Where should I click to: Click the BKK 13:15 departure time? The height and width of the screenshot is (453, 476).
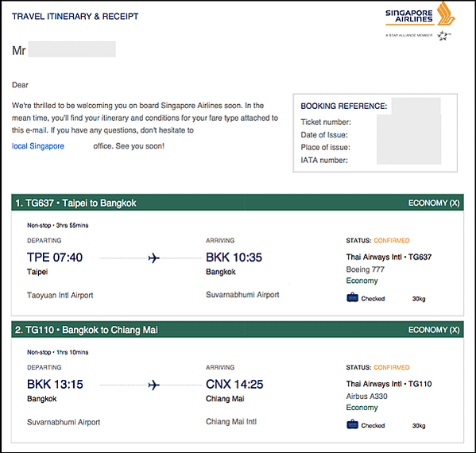(x=55, y=385)
